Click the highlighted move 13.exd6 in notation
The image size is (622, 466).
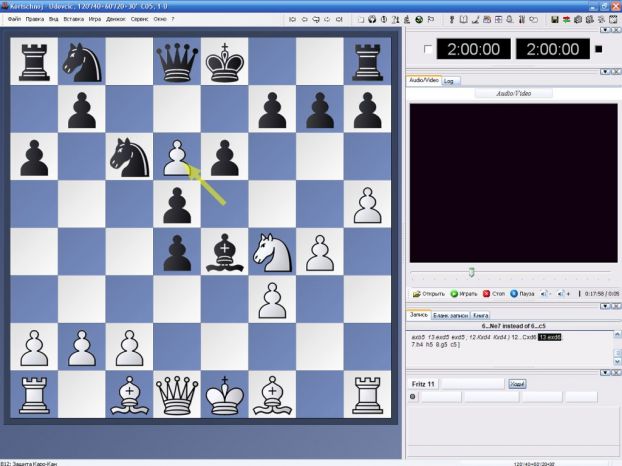coord(549,338)
